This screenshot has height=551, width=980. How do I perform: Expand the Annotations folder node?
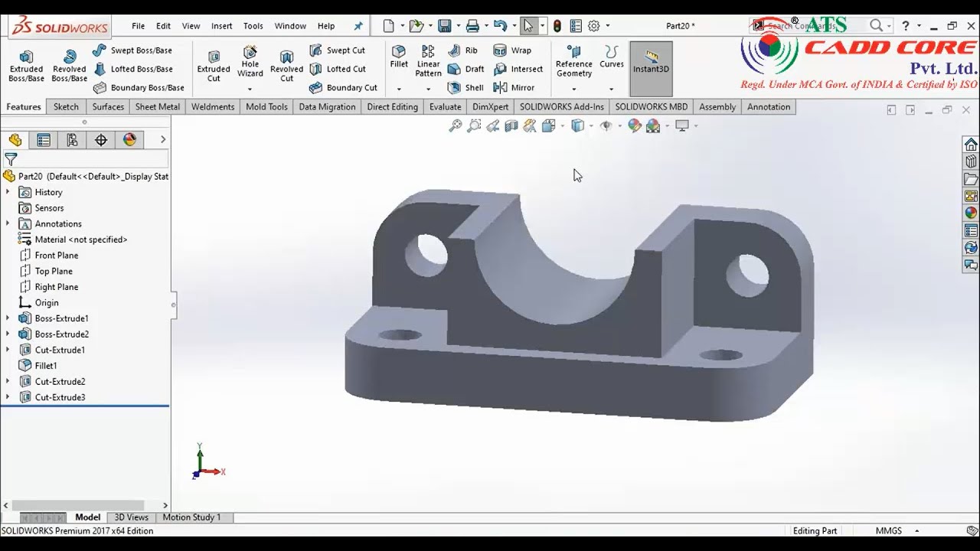[x=8, y=223]
